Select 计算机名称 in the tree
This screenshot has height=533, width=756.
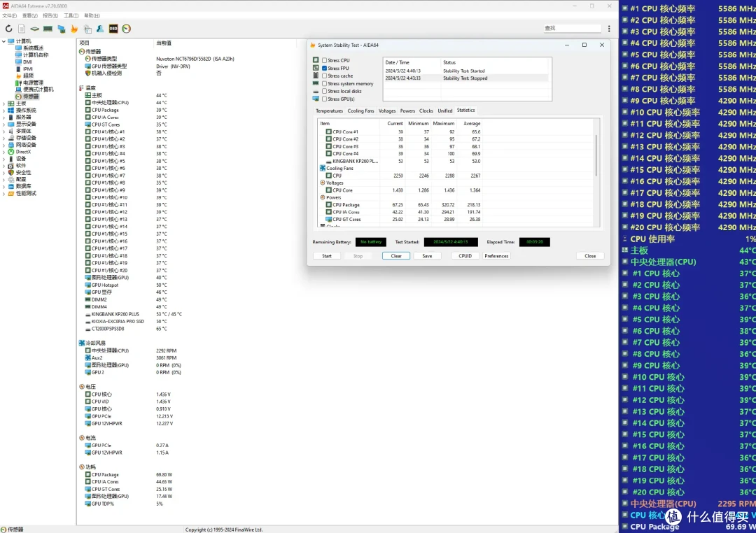(36, 55)
